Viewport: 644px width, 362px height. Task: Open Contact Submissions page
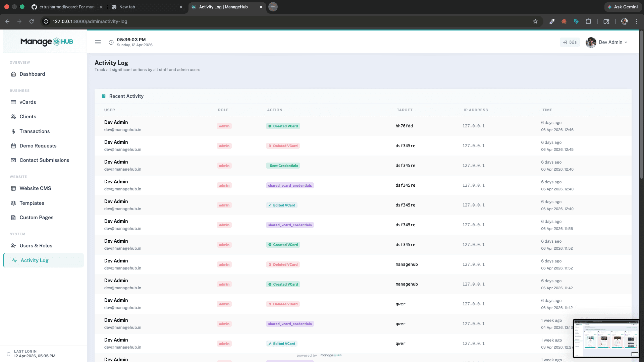point(44,160)
